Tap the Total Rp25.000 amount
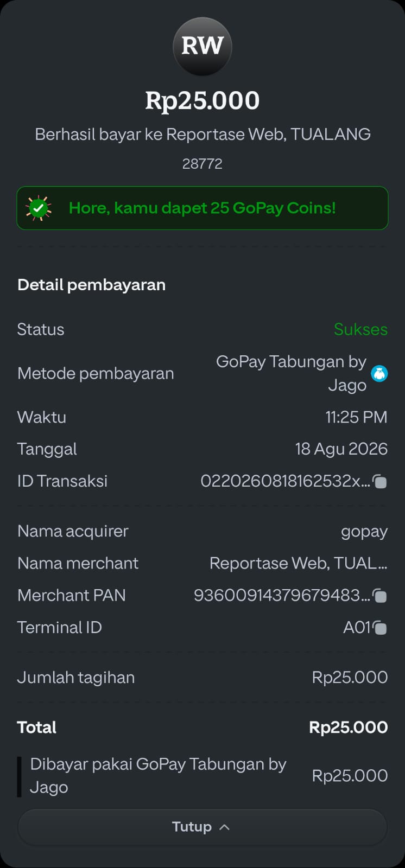Screen dimensions: 405x868 pos(349,727)
